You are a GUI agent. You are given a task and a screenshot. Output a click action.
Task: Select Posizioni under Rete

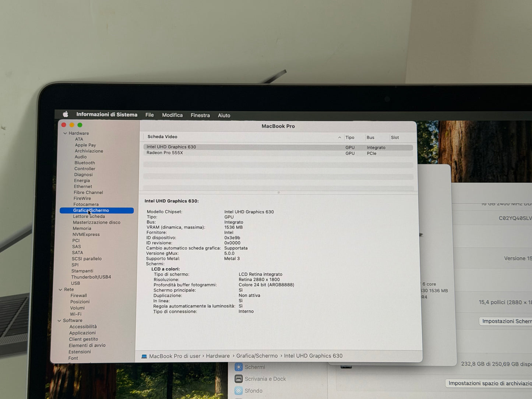pyautogui.click(x=80, y=302)
